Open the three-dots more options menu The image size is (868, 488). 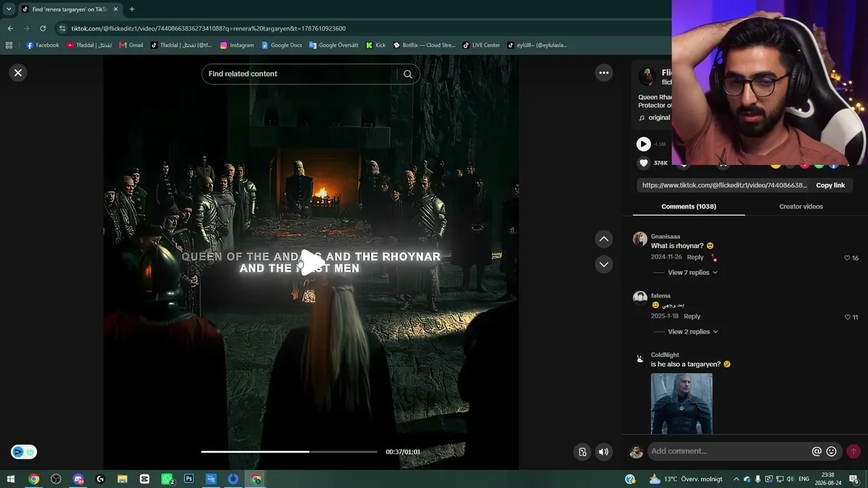click(x=604, y=73)
